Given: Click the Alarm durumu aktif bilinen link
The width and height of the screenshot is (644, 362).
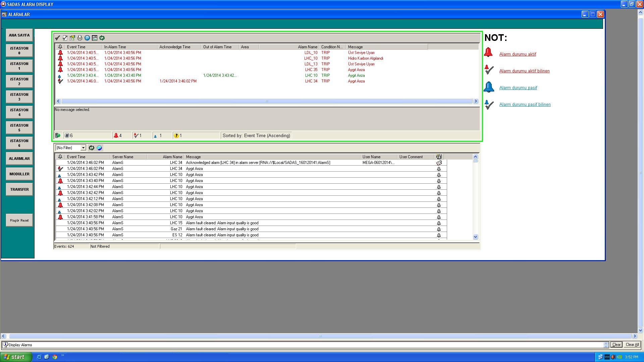Looking at the screenshot, I should (524, 71).
